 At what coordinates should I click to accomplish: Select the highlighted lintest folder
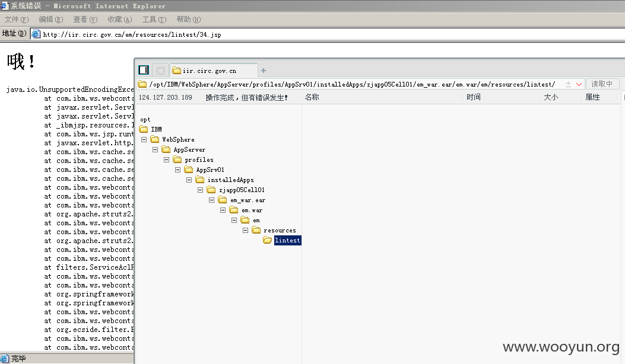pos(287,241)
